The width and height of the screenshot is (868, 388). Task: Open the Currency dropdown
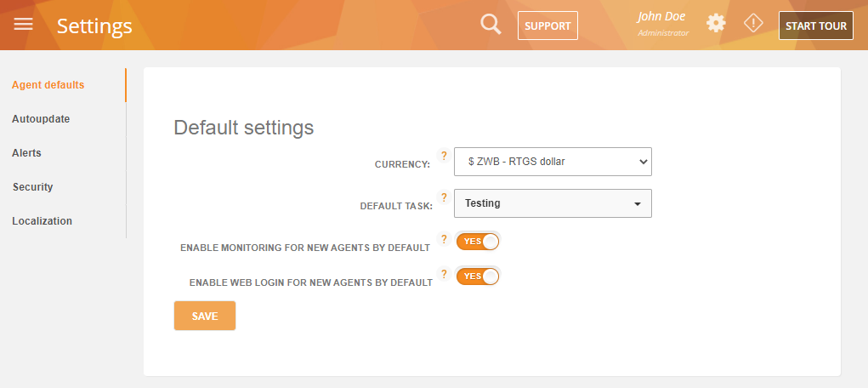553,161
